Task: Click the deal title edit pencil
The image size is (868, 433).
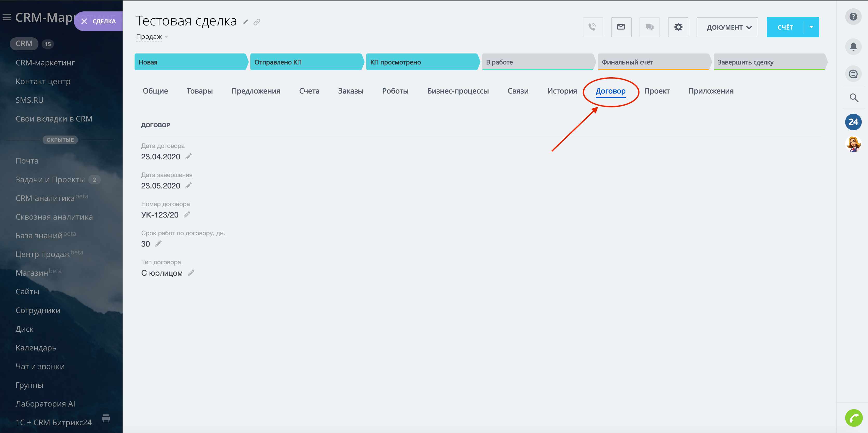Action: point(246,22)
